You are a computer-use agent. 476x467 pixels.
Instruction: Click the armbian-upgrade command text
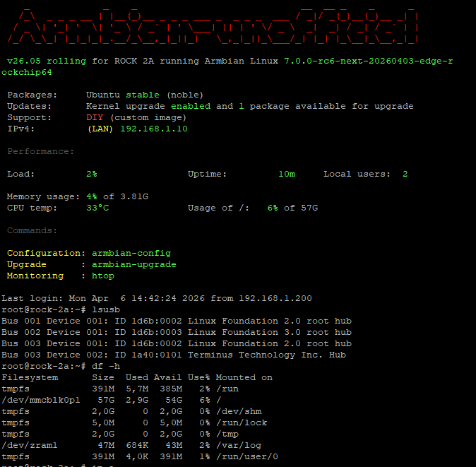point(134,264)
